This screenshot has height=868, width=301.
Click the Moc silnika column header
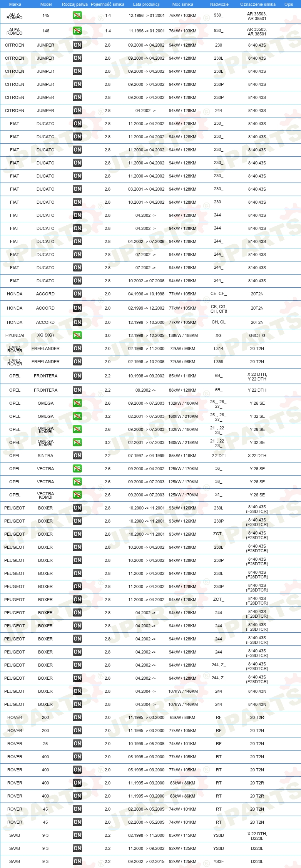click(183, 4)
